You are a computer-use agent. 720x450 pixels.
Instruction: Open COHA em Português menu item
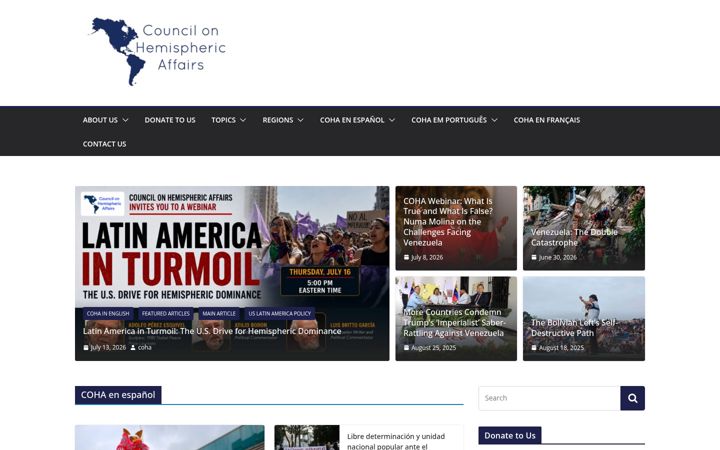(449, 120)
